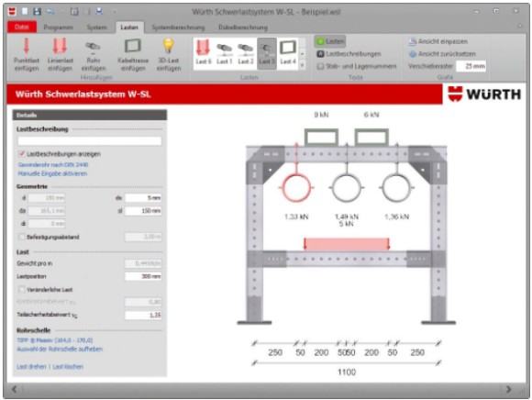Click the 1,49 kN load value label
Screen dimensions: 532x400
pyautogui.click(x=347, y=217)
